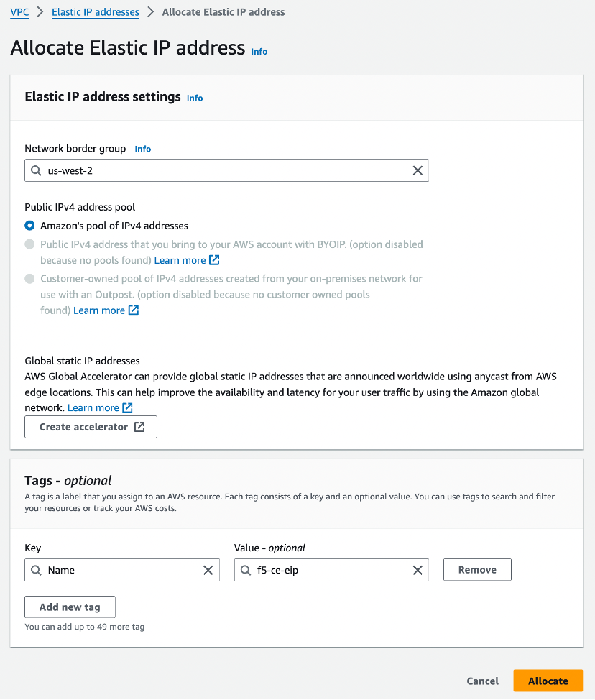Click the Add new tag button
Image resolution: width=595 pixels, height=700 pixels.
tap(70, 607)
